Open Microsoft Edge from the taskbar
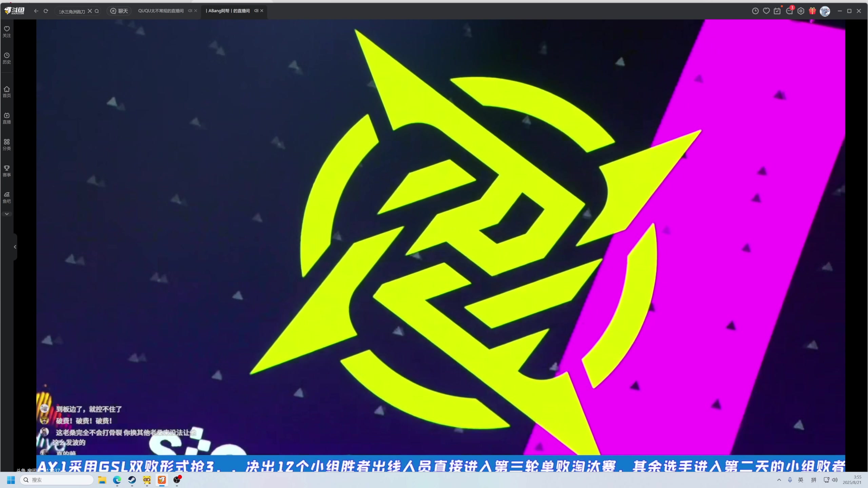The width and height of the screenshot is (868, 488). coord(117,480)
